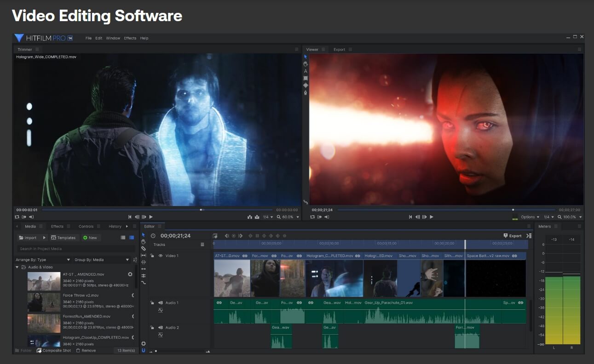
Task: Click the Import button
Action: [x=28, y=238]
